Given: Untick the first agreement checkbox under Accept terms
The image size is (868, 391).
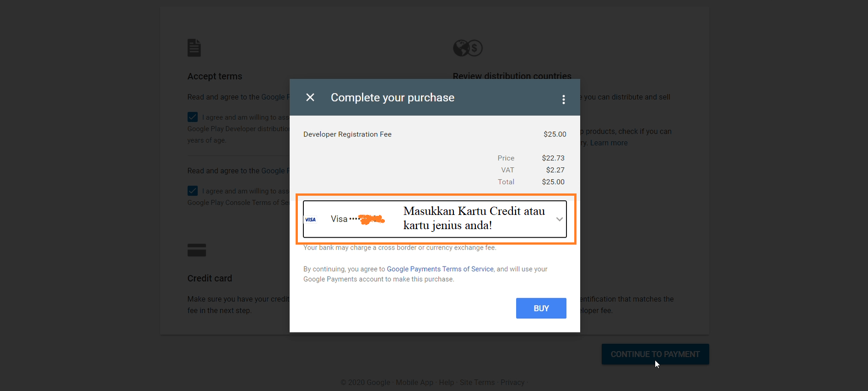Looking at the screenshot, I should click(193, 117).
